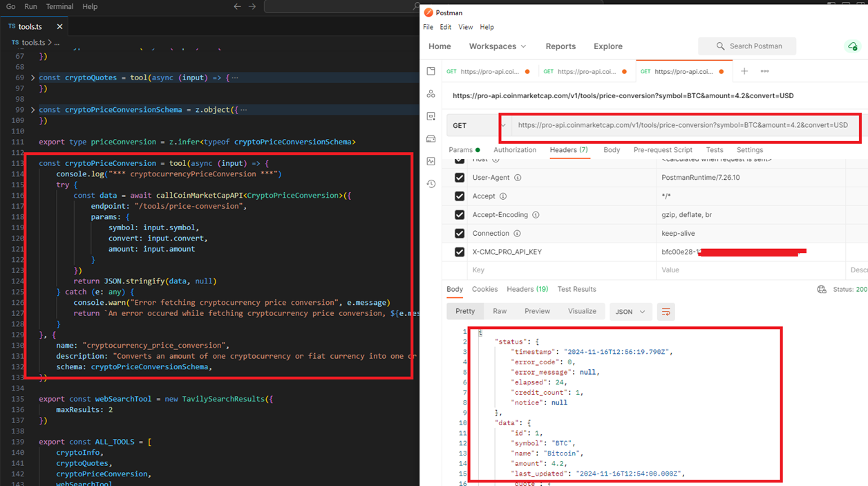Switch to the response Headers (19) tab
The height and width of the screenshot is (486, 868).
(527, 290)
